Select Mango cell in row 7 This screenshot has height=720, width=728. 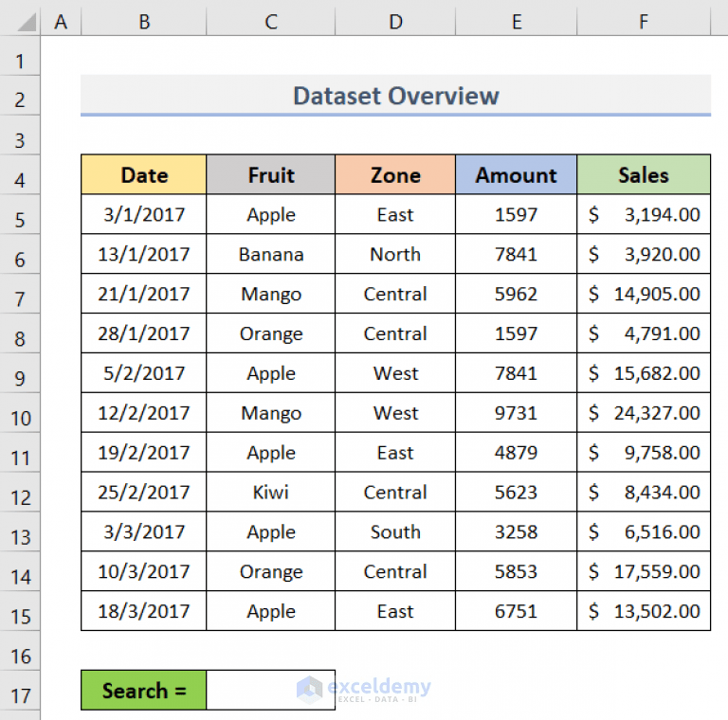click(x=271, y=293)
